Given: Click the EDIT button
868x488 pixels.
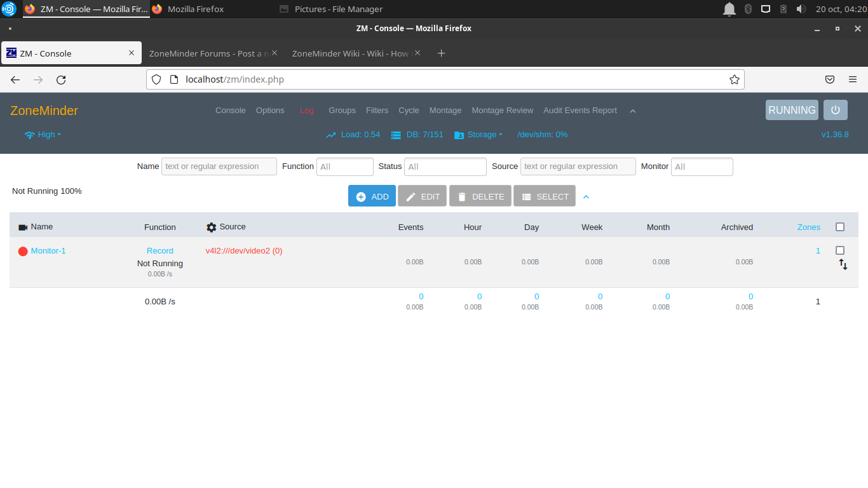Looking at the screenshot, I should [423, 196].
